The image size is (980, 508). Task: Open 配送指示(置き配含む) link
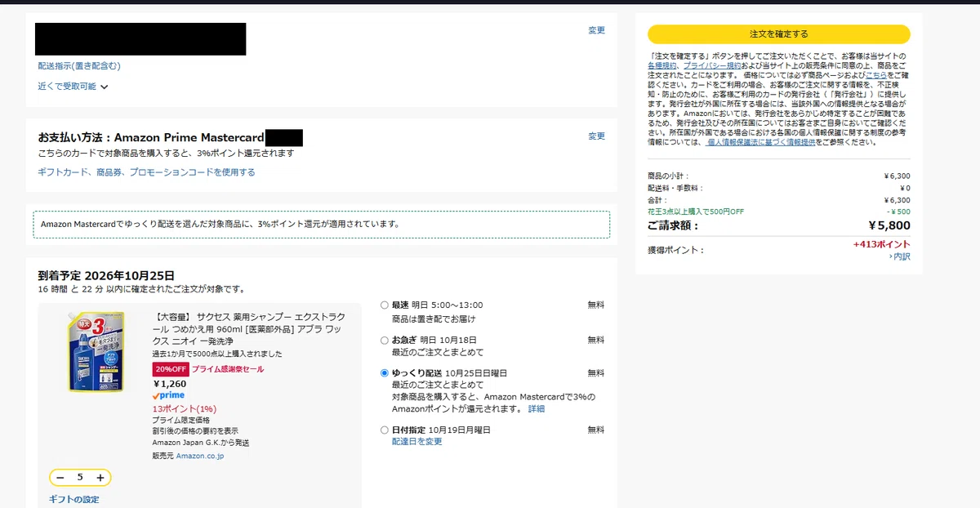click(x=79, y=65)
